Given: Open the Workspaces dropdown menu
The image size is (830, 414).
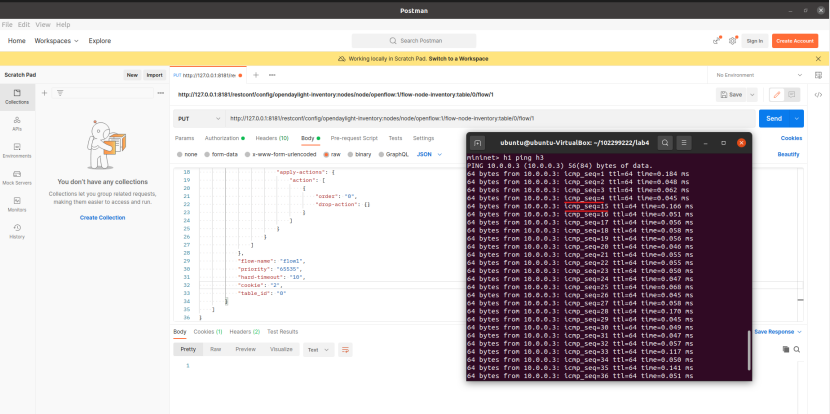Looking at the screenshot, I should tap(57, 41).
